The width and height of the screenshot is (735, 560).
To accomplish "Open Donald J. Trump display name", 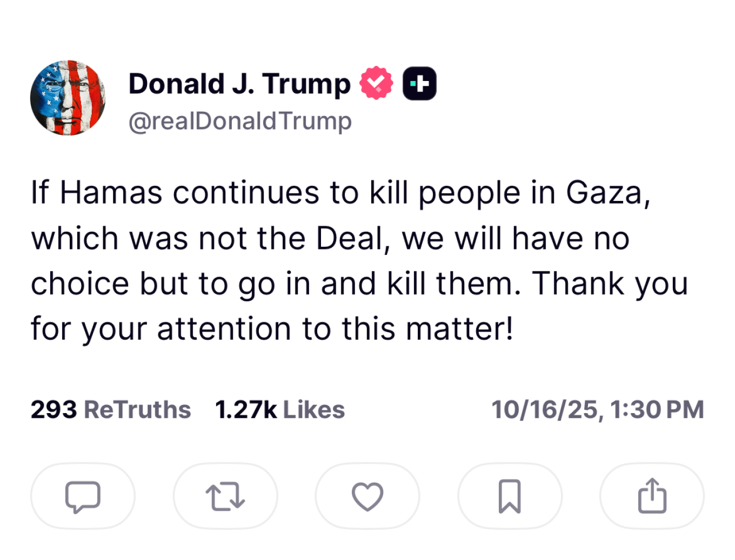I will (239, 84).
